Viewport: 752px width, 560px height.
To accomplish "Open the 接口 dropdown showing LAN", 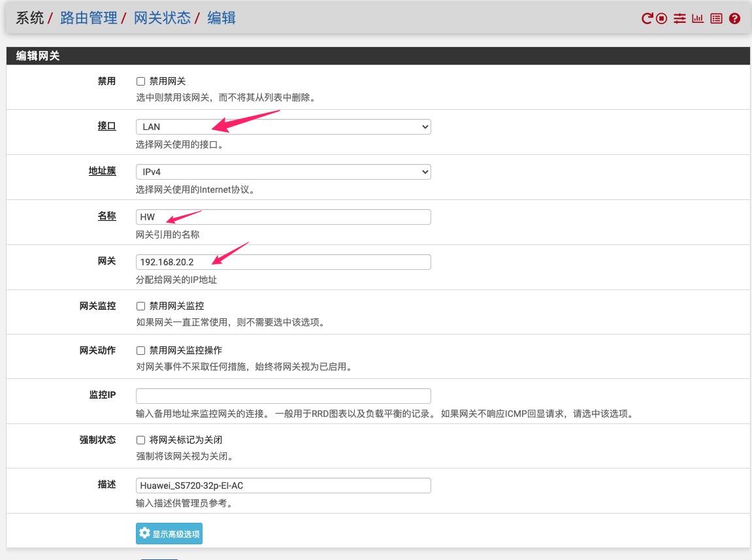I will 283,127.
